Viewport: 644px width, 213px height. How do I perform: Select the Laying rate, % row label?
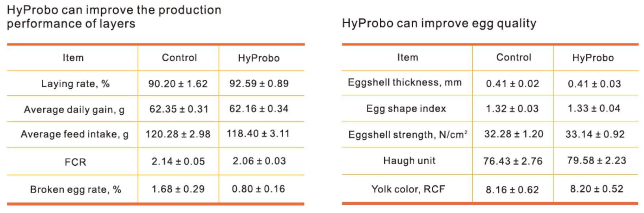tap(75, 84)
